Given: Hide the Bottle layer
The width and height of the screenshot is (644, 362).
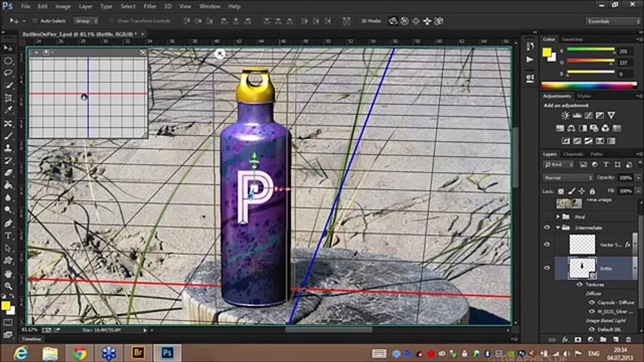Looking at the screenshot, I should [547, 268].
